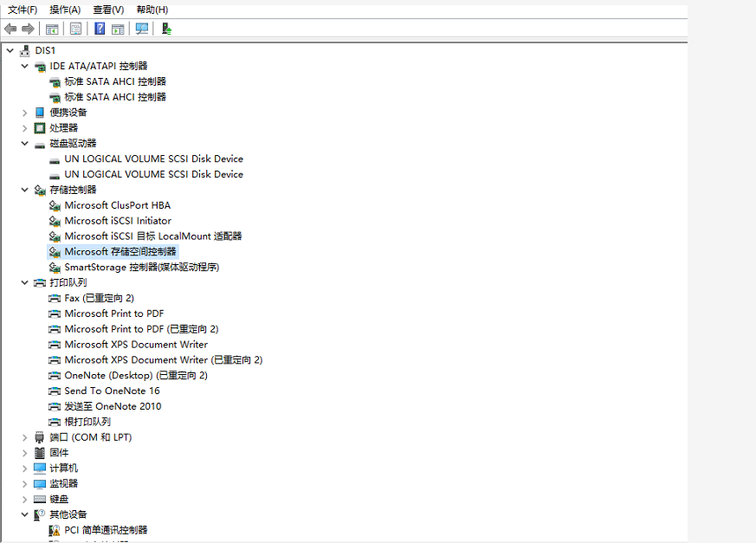This screenshot has height=543, width=756.
Task: Click the disk drives category icon
Action: (x=40, y=145)
